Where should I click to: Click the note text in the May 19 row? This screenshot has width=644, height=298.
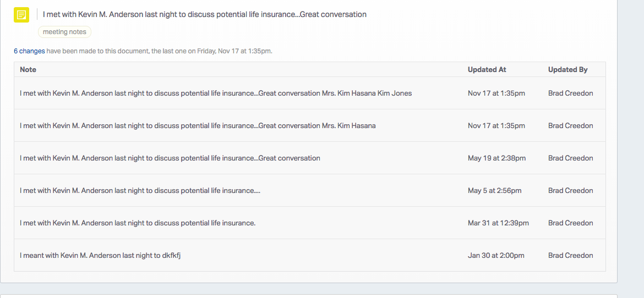[x=170, y=158]
